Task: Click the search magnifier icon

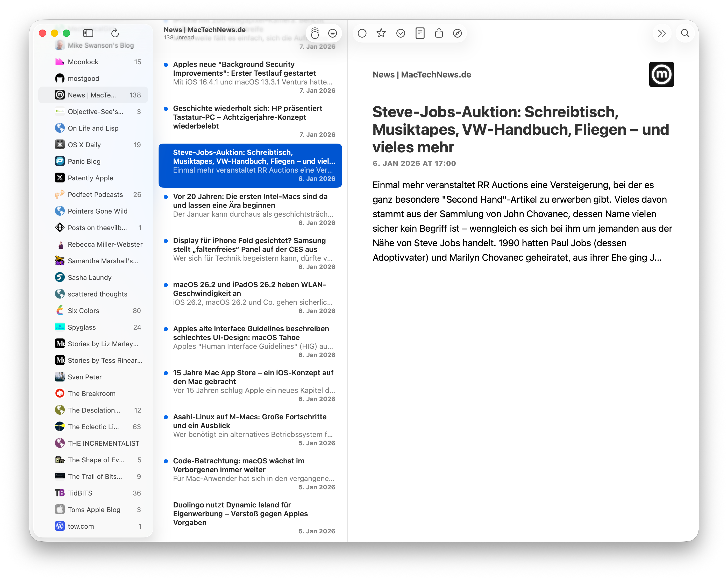Action: click(685, 33)
